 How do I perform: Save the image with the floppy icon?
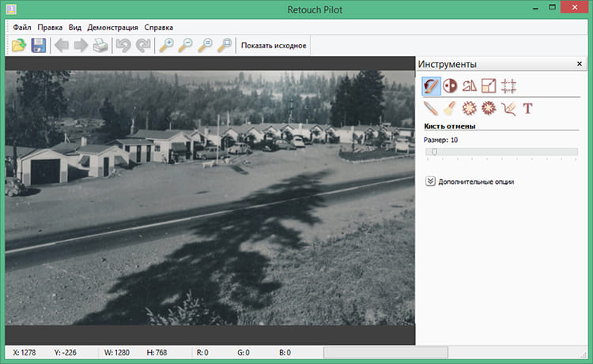(x=38, y=46)
